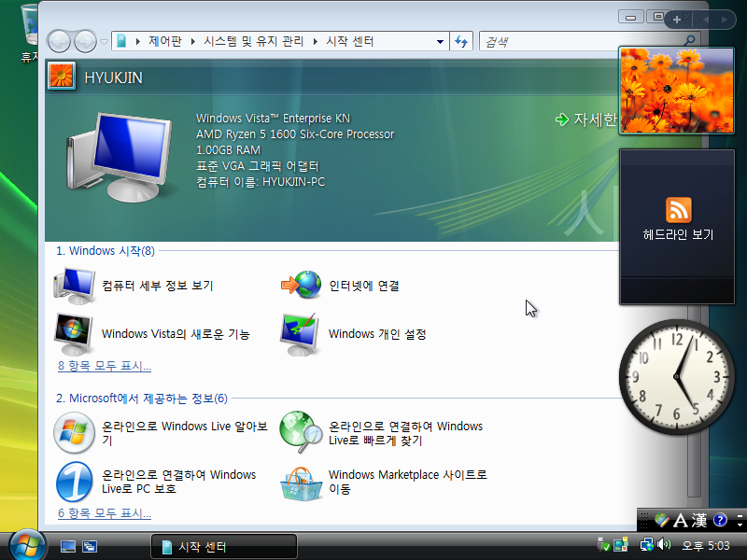Click 제어판 breadcrumb segment
Screen dimensions: 747x560
click(x=165, y=41)
